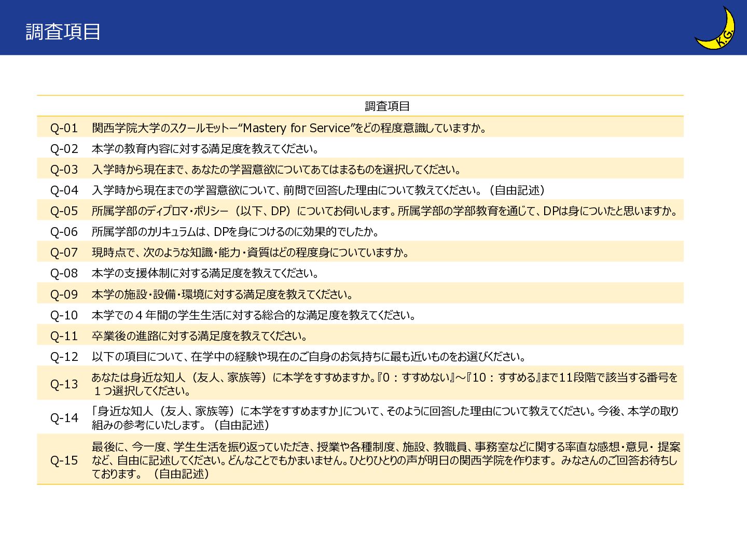This screenshot has height=560, width=747.
Task: Select the Q-15 row label
Action: [64, 460]
